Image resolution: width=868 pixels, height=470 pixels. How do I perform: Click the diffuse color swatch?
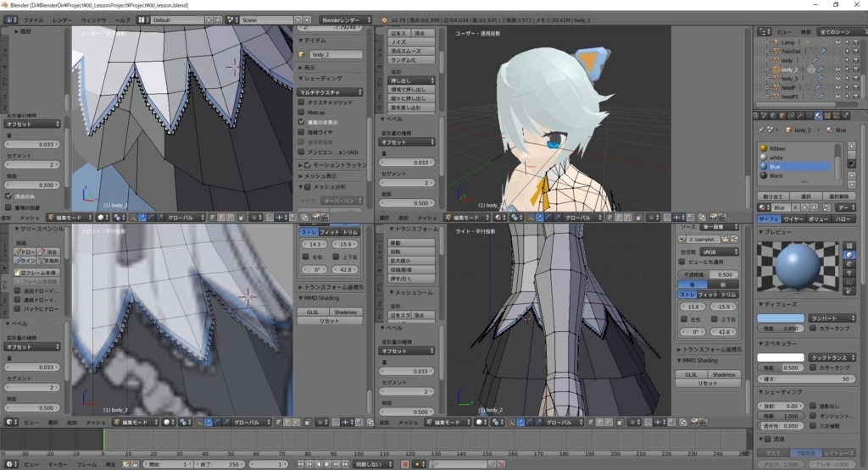[781, 318]
